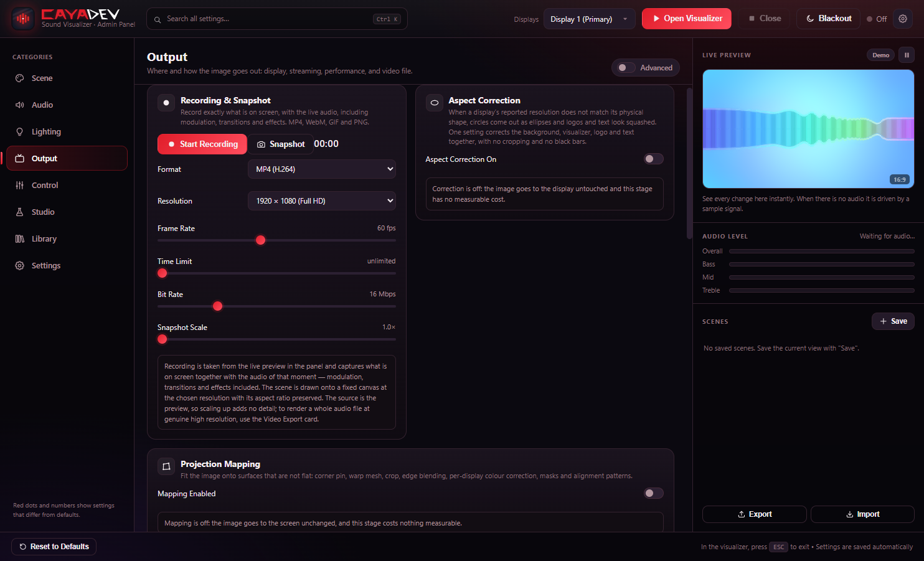Click the live preview visualizer thumbnail

tap(808, 129)
